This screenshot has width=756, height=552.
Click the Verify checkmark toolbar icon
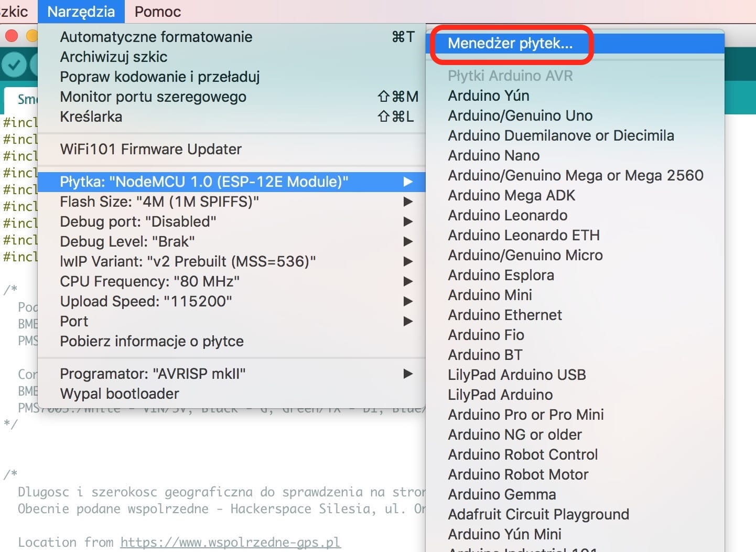(14, 65)
